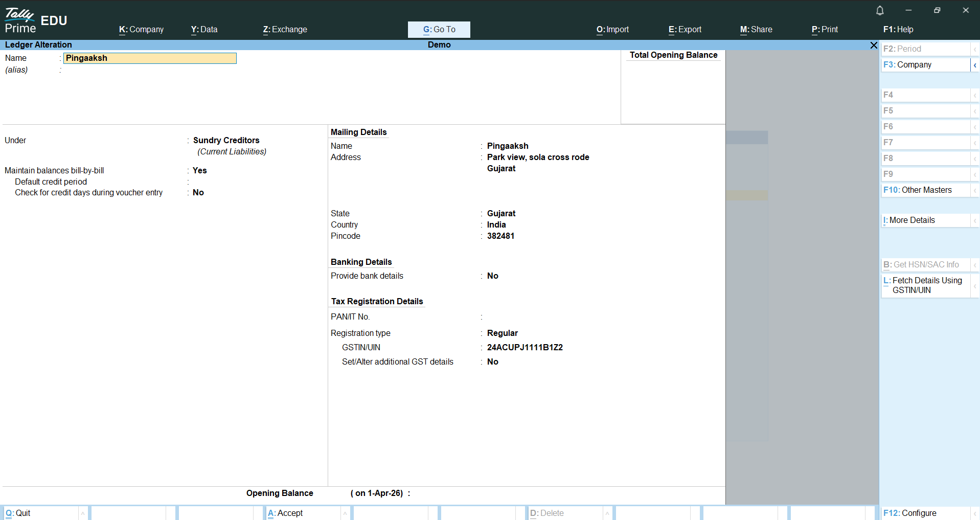Open the Z: Exchange menu
The width and height of the screenshot is (980, 520).
click(x=285, y=30)
